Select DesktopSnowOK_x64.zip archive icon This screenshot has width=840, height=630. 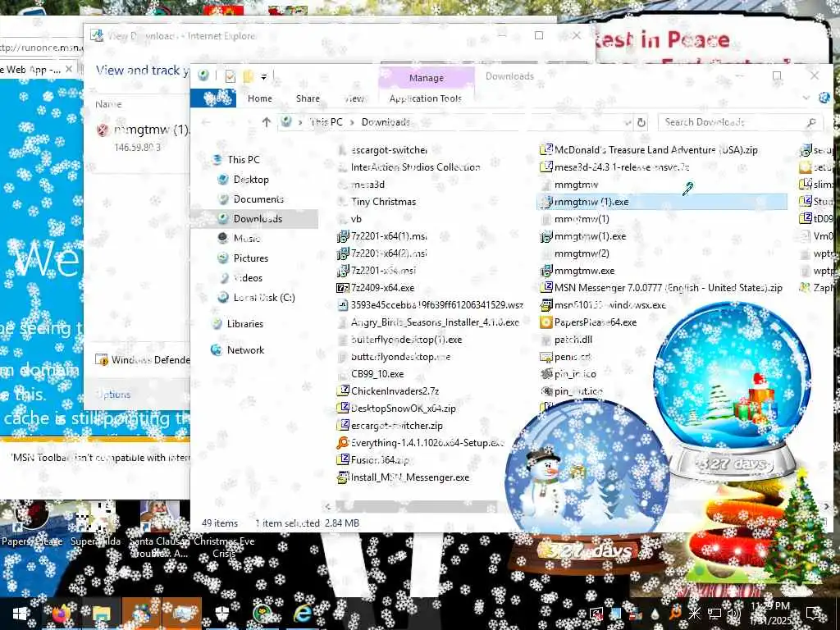tap(342, 409)
